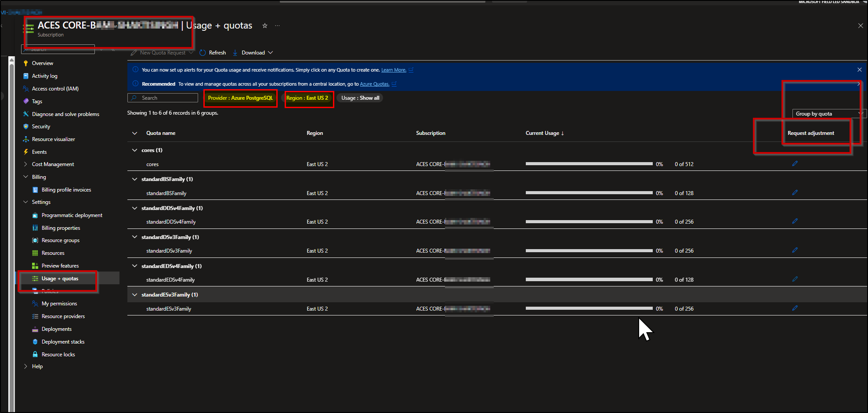Open the Deployment stacks icon

35,342
